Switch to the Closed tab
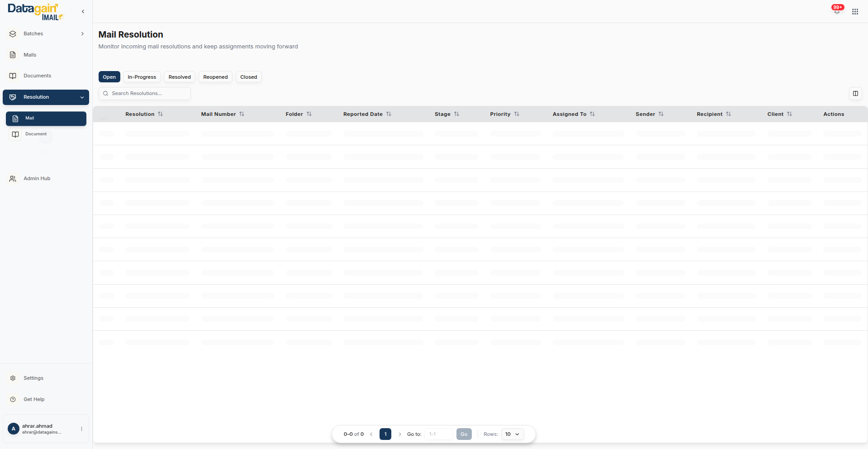This screenshot has height=449, width=868. 248,77
